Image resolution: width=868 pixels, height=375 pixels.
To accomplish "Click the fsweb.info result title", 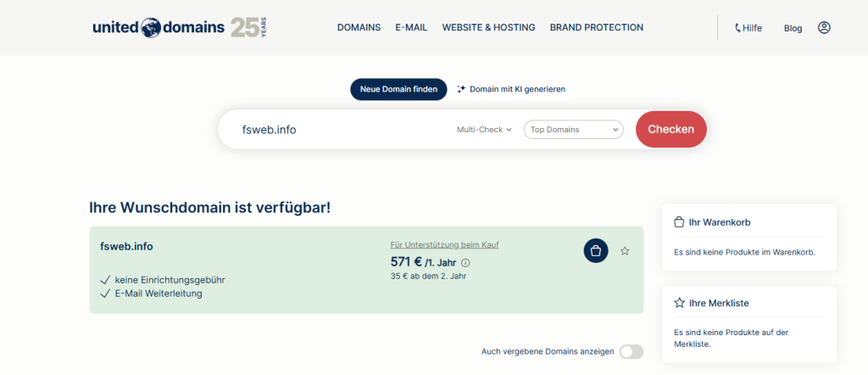I will coord(127,246).
